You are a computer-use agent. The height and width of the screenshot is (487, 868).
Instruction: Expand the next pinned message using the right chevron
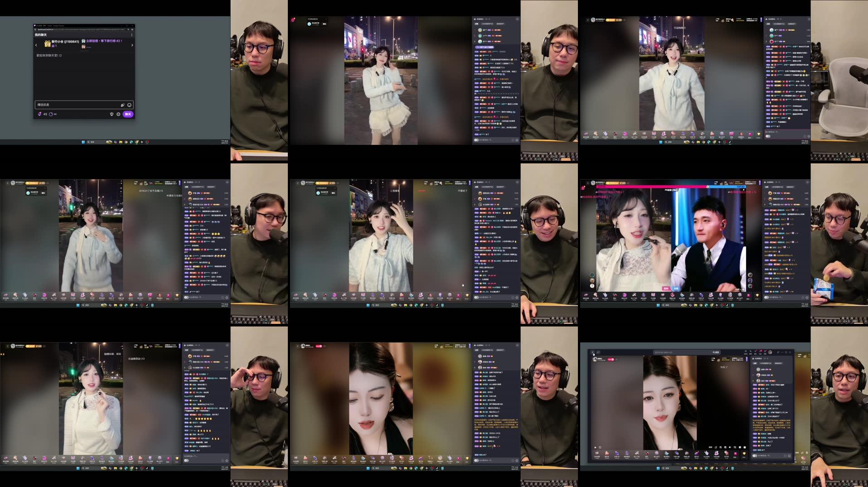132,45
